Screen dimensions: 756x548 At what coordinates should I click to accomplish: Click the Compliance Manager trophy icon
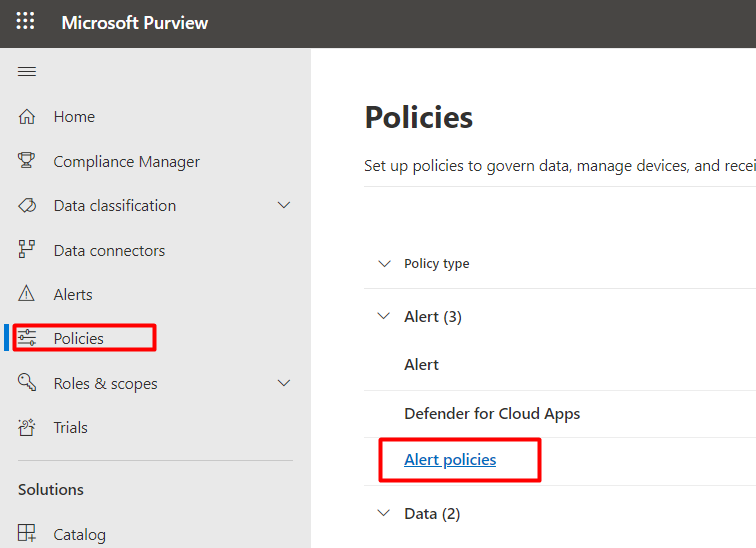(x=27, y=161)
